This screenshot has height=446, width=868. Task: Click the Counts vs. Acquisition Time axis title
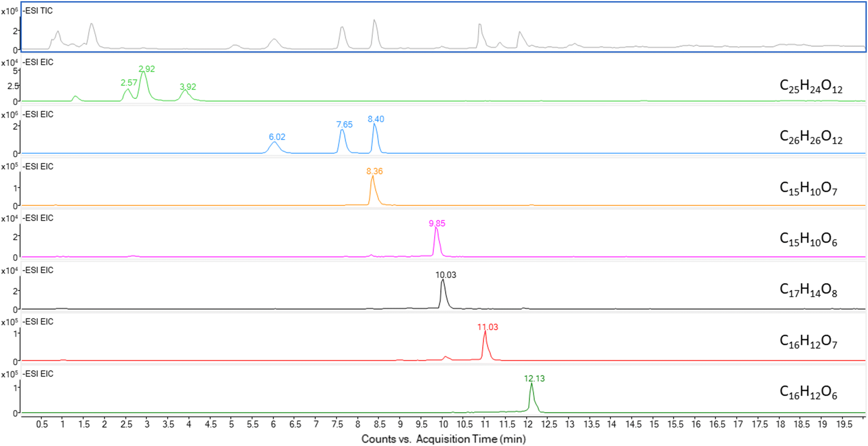point(444,439)
